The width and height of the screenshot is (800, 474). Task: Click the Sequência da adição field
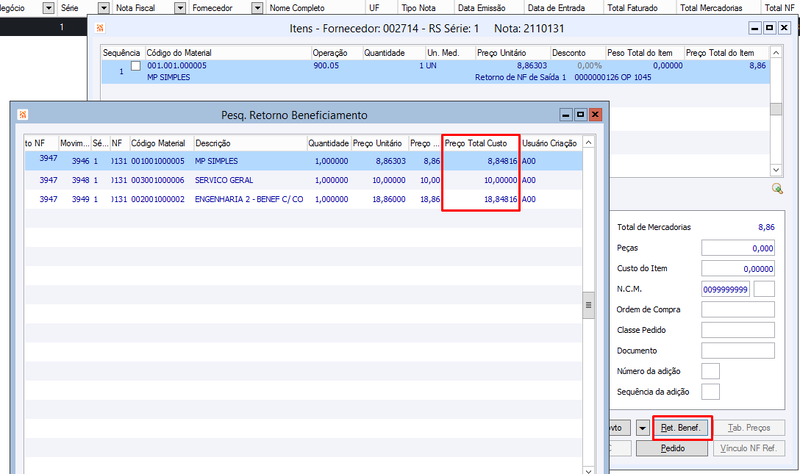point(710,391)
